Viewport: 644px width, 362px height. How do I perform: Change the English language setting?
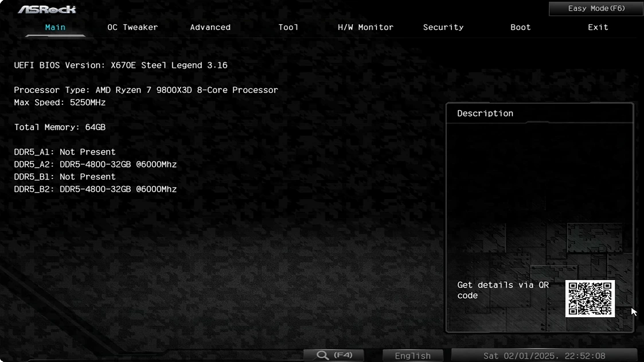click(413, 356)
